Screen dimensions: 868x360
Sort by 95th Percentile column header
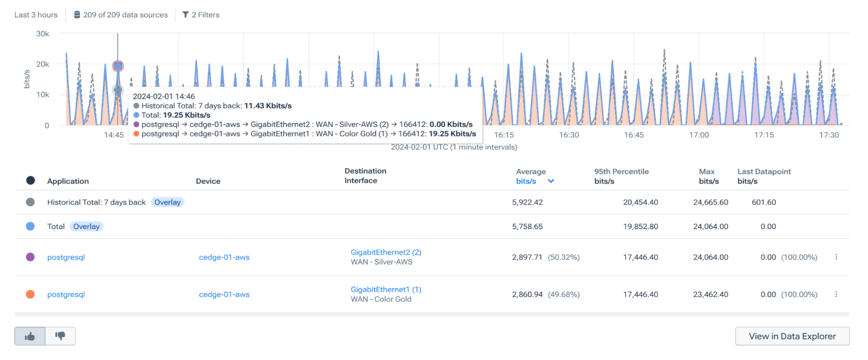pyautogui.click(x=622, y=176)
